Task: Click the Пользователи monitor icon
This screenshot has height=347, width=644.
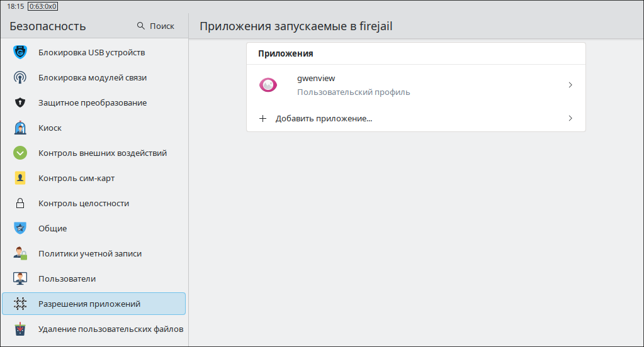Action: tap(20, 278)
